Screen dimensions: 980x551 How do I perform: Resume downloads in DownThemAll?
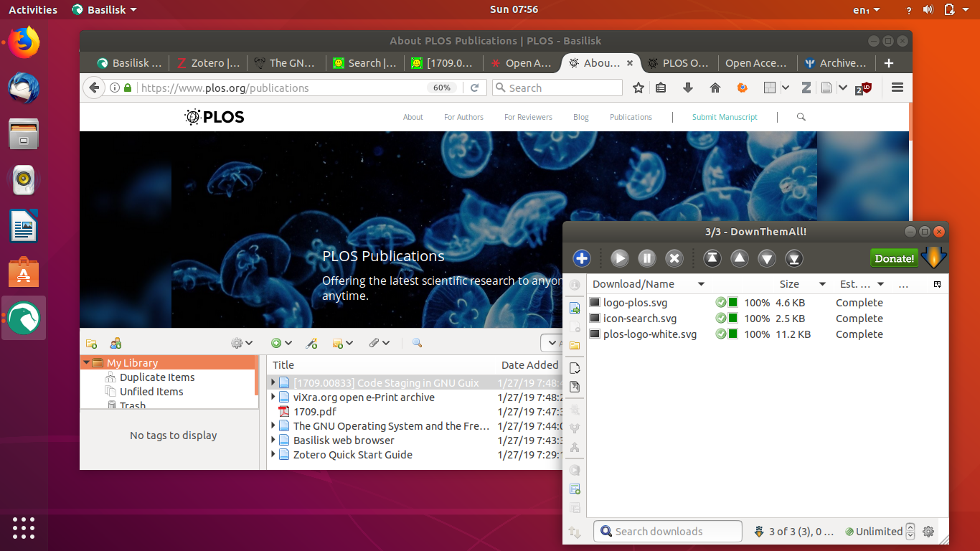[620, 258]
